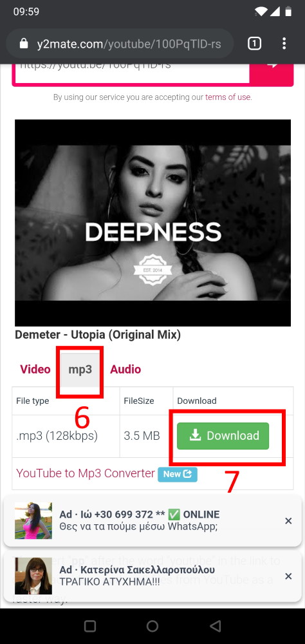Tap the DEEPNESS video thumbnail
305x644 pixels.
point(152,223)
